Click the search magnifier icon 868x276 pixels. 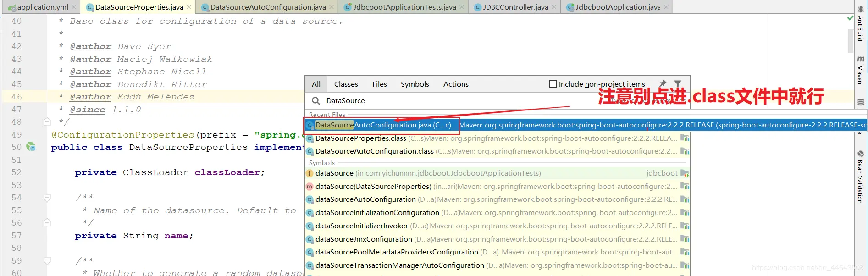[315, 100]
